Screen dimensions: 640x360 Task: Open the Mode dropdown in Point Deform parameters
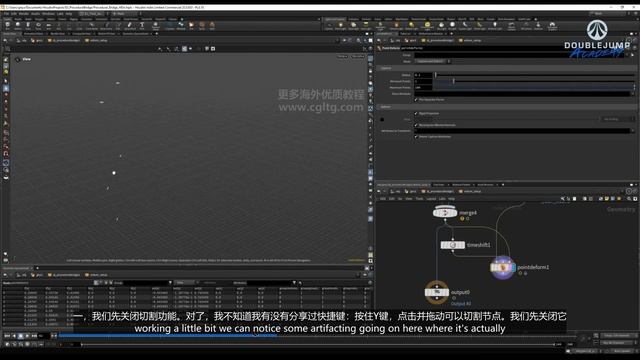click(433, 61)
